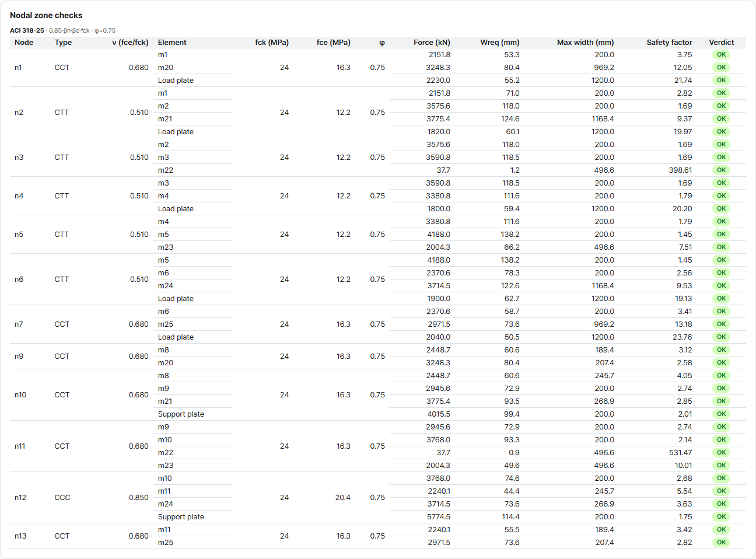Select safety factor "7.51"
Viewport: 756px width, 559px height.
[x=685, y=247]
